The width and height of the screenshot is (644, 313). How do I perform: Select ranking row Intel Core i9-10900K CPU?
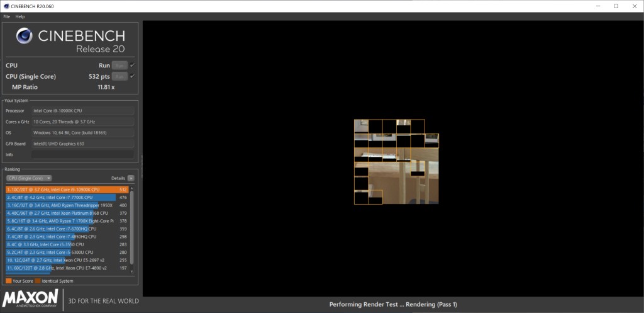click(x=67, y=190)
